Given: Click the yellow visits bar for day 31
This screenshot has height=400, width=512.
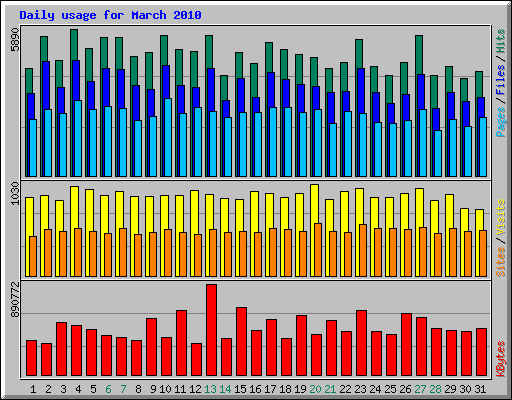Looking at the screenshot, I should tap(479, 220).
